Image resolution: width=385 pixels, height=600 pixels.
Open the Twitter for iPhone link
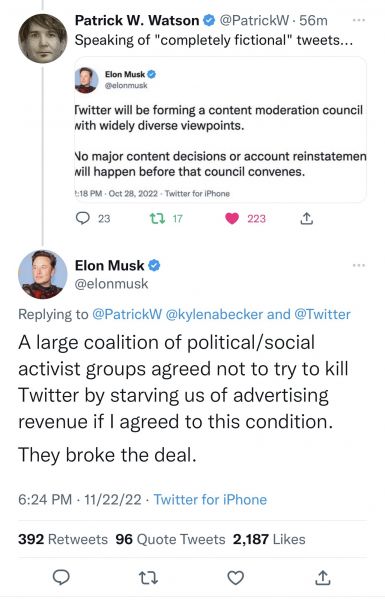click(x=210, y=499)
